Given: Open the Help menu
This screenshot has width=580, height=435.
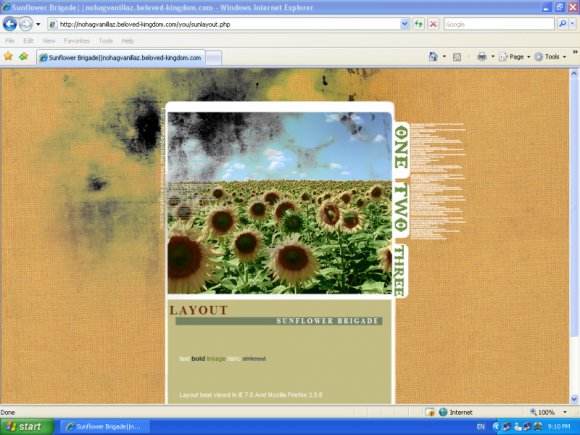Looking at the screenshot, I should click(128, 41).
